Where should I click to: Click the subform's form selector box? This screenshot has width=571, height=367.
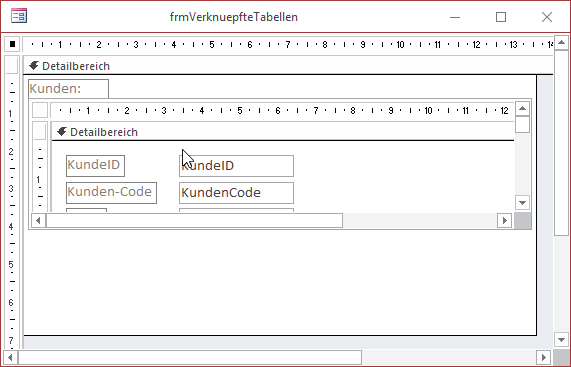pos(40,110)
